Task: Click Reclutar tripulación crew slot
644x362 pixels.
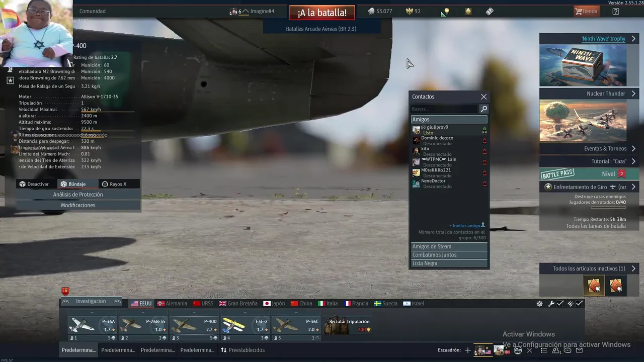Action: 348,326
